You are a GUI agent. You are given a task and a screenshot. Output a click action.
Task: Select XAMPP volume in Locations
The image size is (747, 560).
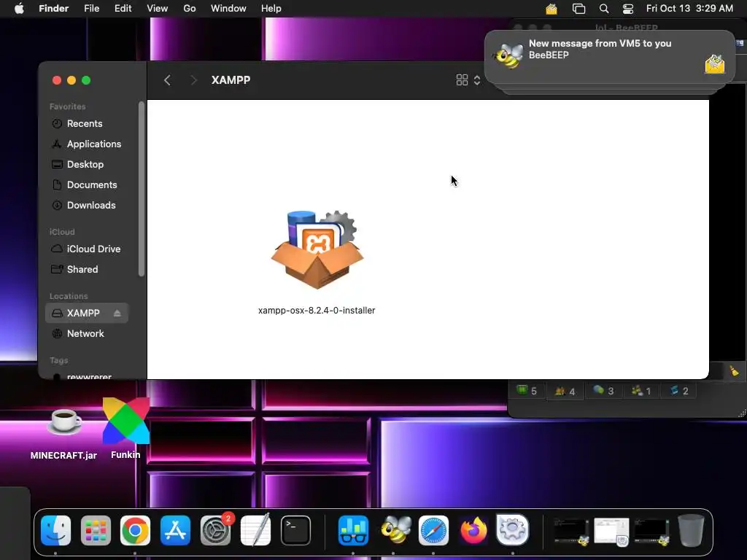click(87, 314)
